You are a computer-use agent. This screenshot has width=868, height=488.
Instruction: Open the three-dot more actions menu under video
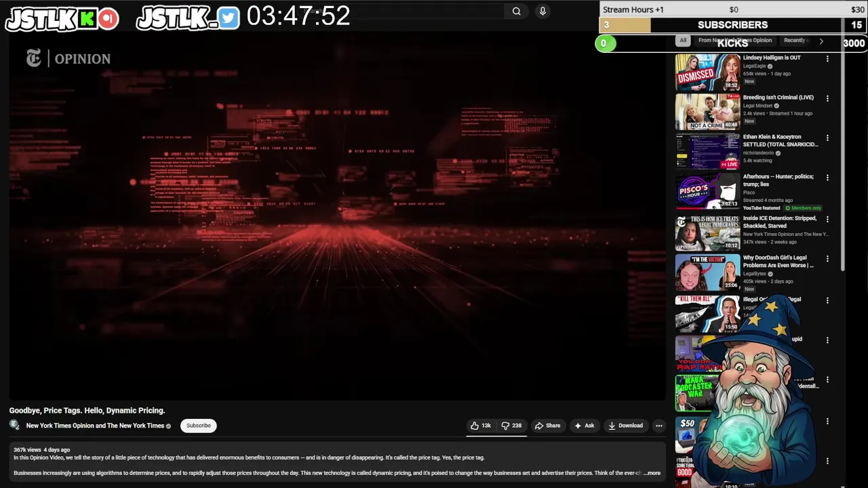tap(658, 426)
